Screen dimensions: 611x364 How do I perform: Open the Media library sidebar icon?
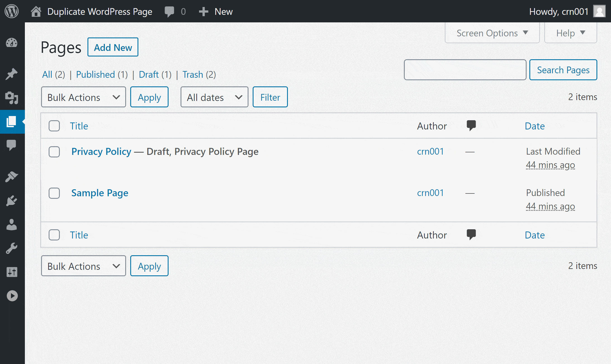click(x=12, y=98)
